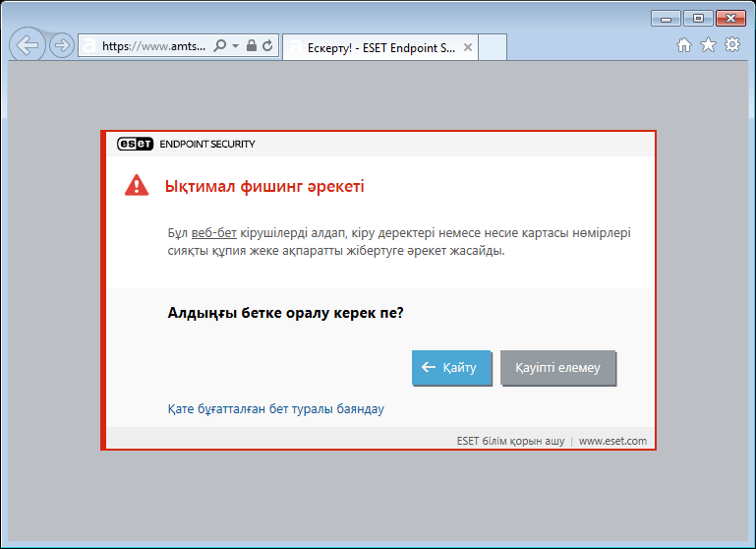Visit the www.eset.com link
The width and height of the screenshot is (756, 549).
pos(612,441)
